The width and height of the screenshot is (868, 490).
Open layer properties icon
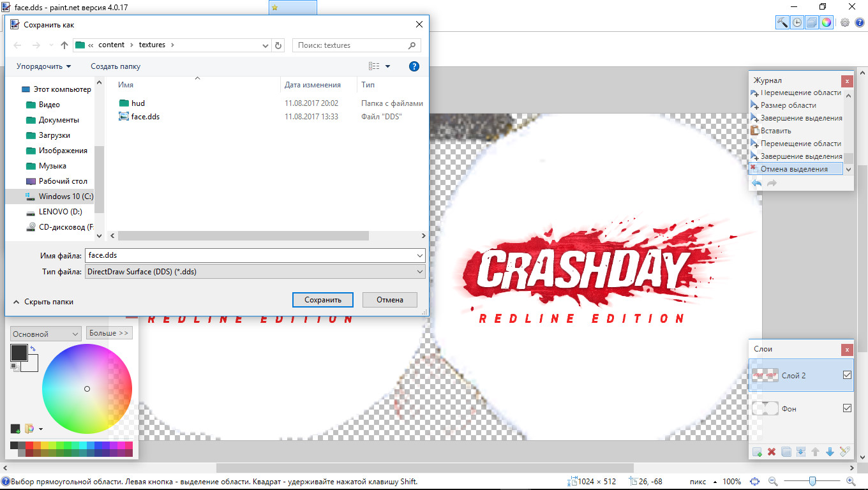[845, 452]
